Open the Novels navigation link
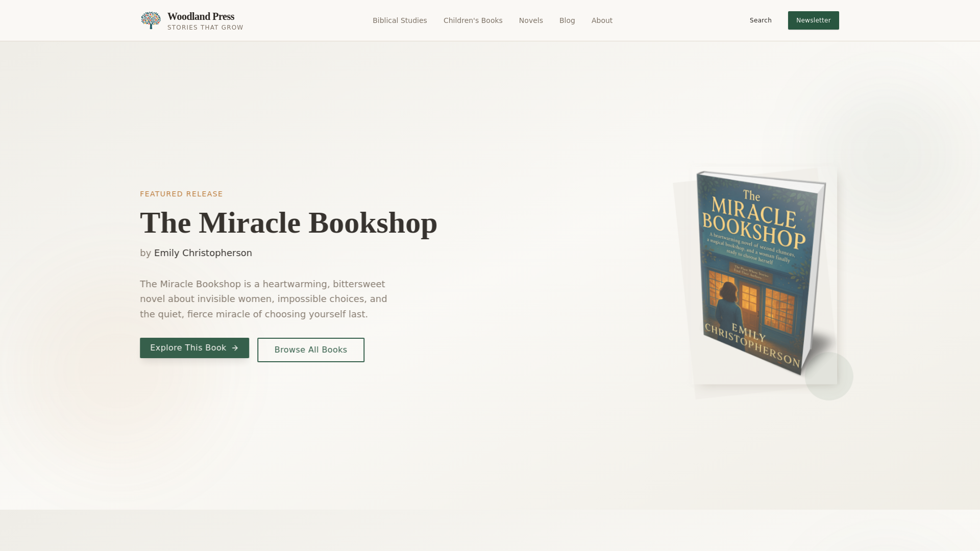The width and height of the screenshot is (980, 551). coord(531,20)
